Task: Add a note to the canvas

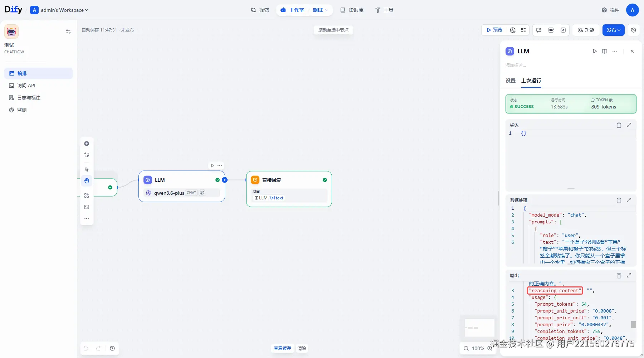Action: (x=87, y=155)
